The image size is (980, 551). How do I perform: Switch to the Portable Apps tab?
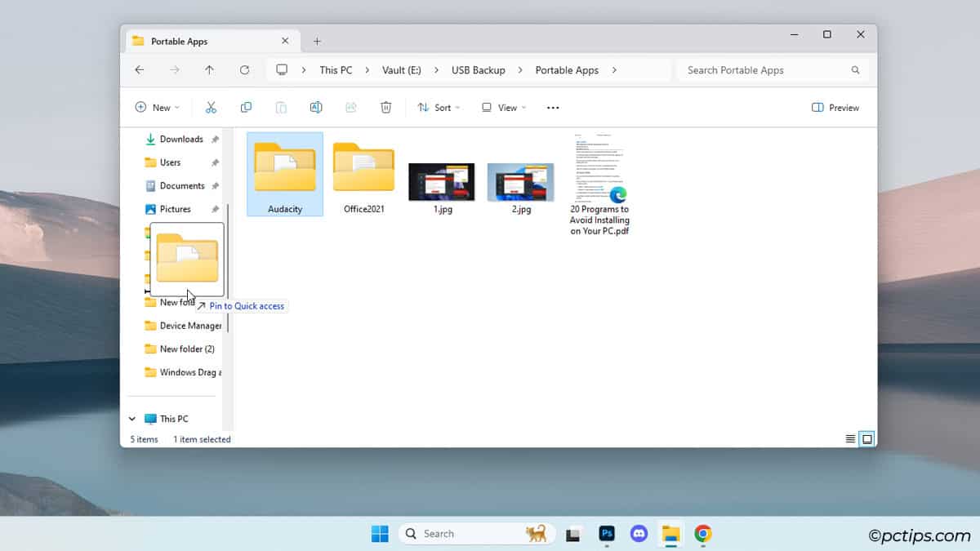pyautogui.click(x=181, y=40)
